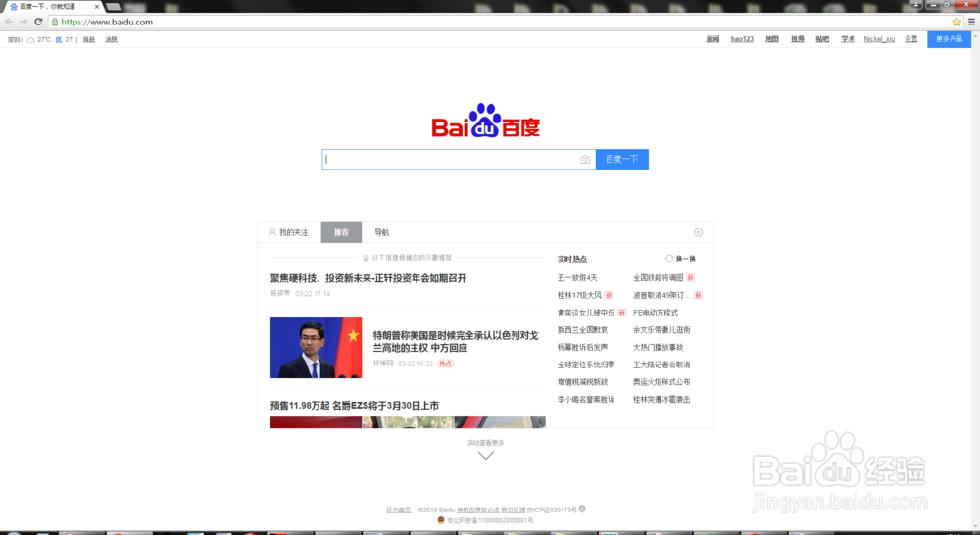
Task: Open the 学术 link
Action: [x=848, y=39]
